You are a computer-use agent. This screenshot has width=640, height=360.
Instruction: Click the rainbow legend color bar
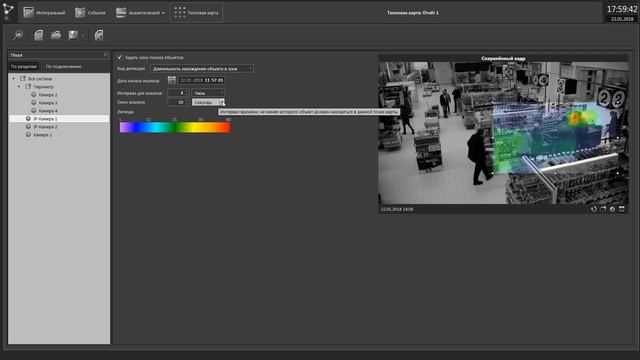pos(175,127)
